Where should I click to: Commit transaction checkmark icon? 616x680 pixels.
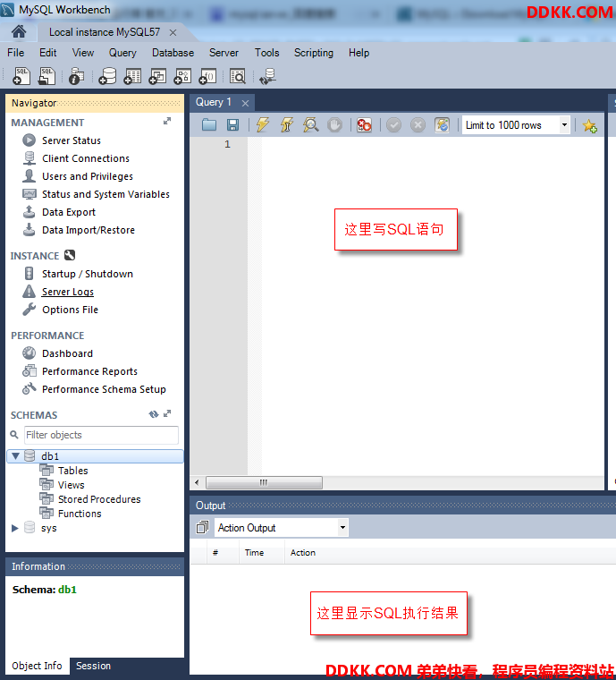(x=393, y=125)
